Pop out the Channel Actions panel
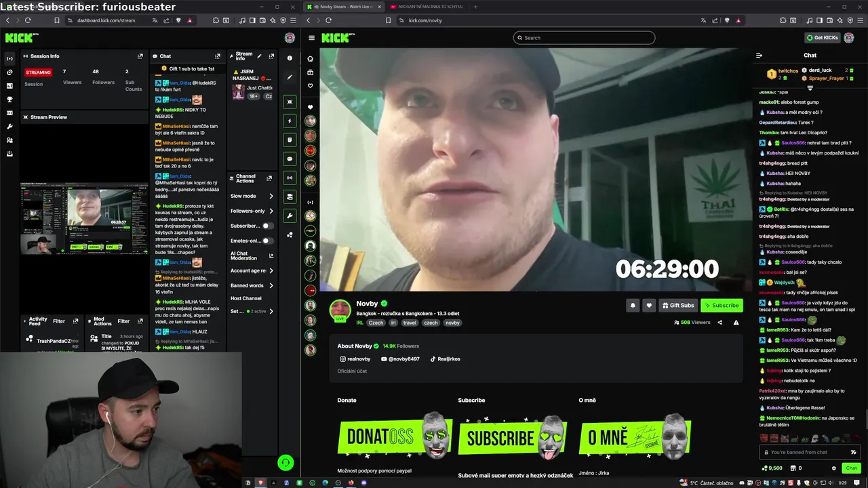The image size is (868, 488). pos(269,178)
